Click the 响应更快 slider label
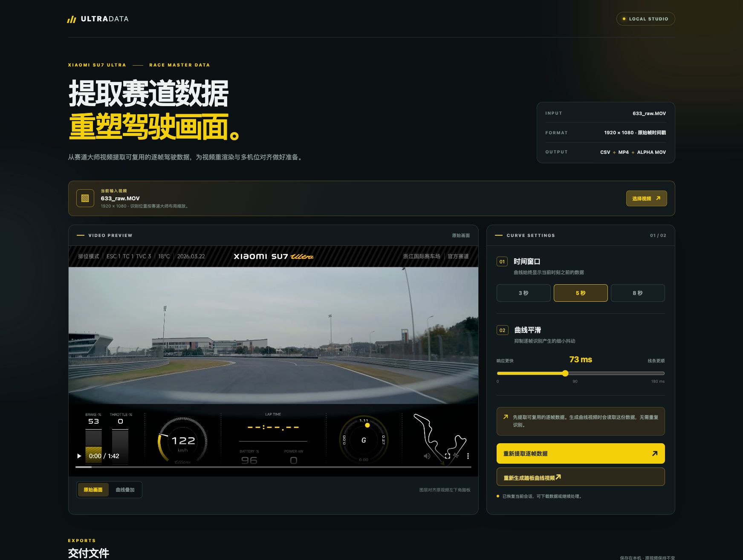The image size is (743, 560). (505, 361)
